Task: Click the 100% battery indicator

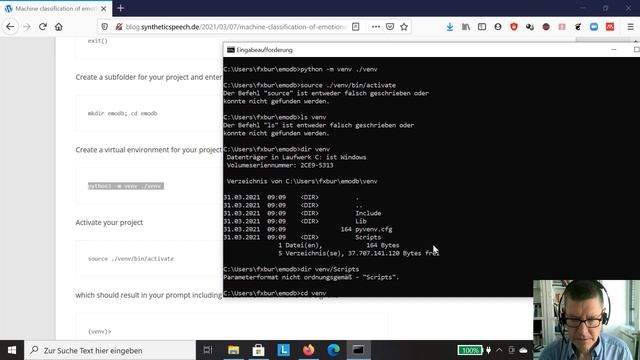Action: (470, 350)
